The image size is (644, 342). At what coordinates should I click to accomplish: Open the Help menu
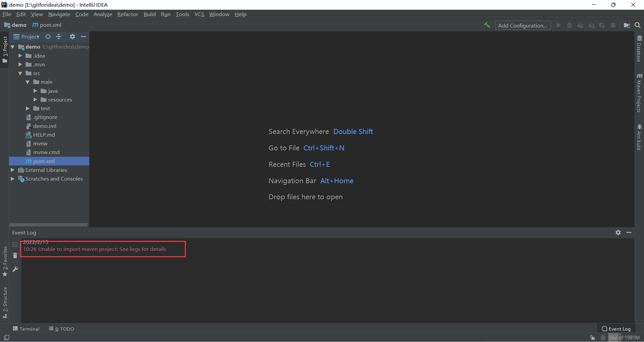click(240, 14)
